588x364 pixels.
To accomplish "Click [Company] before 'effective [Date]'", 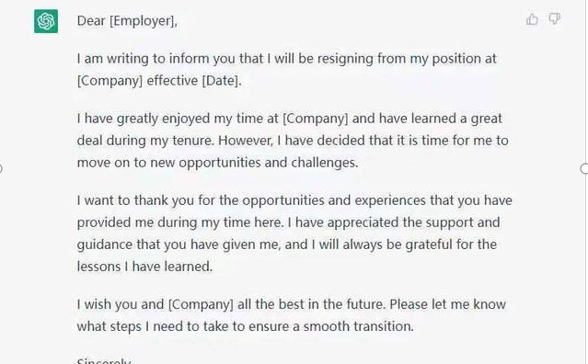I will click(x=110, y=81).
